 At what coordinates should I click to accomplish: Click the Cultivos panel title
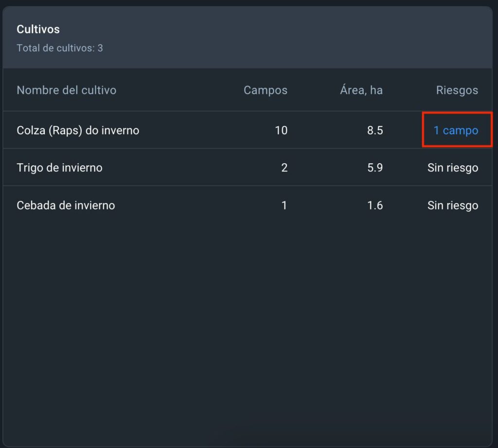[x=38, y=29]
